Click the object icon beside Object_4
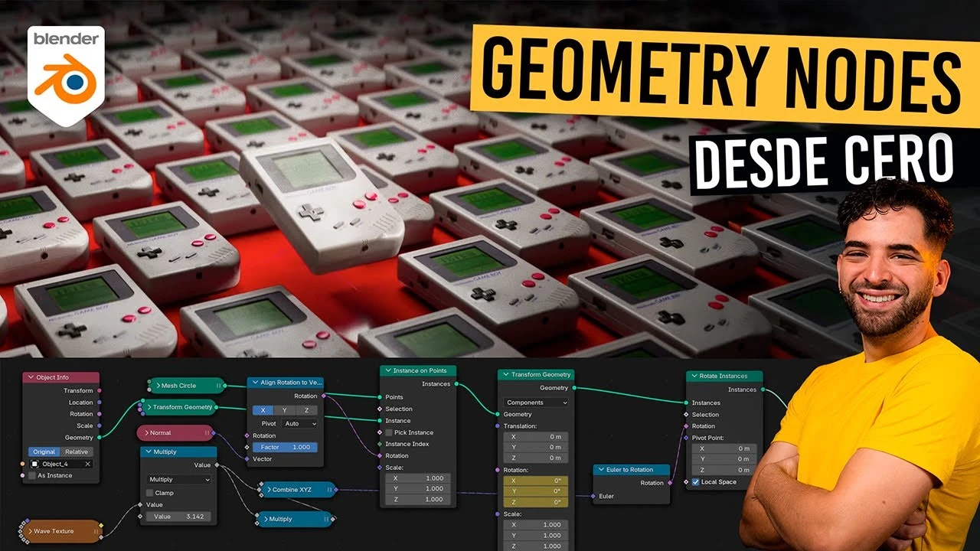The height and width of the screenshot is (551, 980). click(x=34, y=464)
